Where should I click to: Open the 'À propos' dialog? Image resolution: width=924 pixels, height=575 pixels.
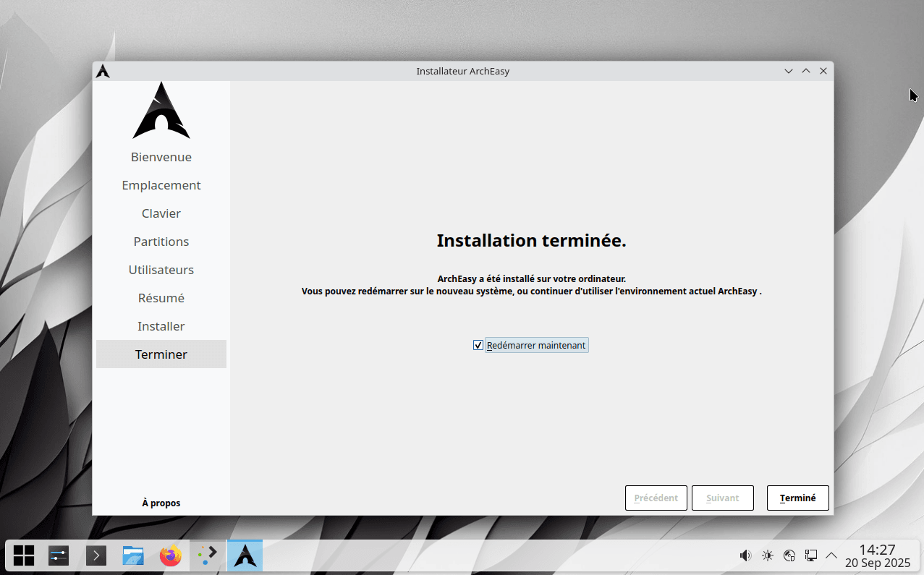click(161, 503)
